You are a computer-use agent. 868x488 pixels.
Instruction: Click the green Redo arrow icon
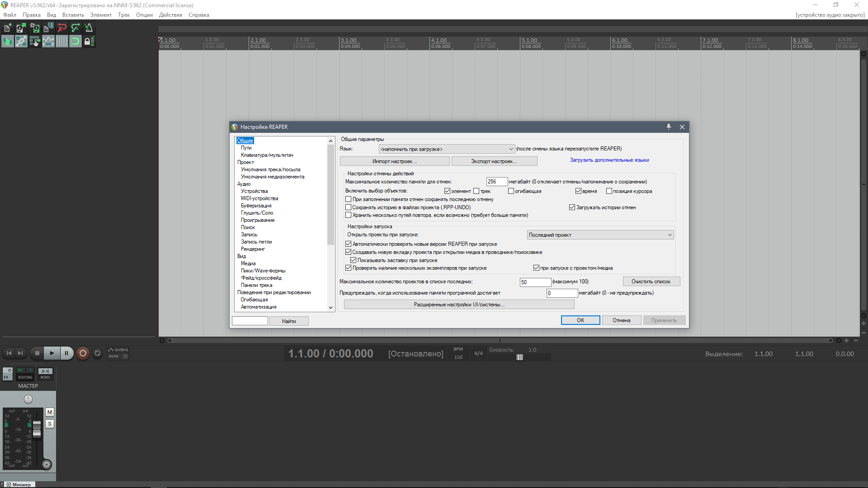click(x=75, y=28)
